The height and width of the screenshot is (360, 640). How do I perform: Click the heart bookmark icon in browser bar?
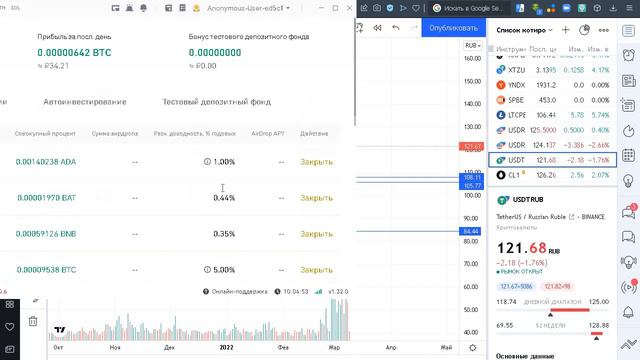pos(416,8)
